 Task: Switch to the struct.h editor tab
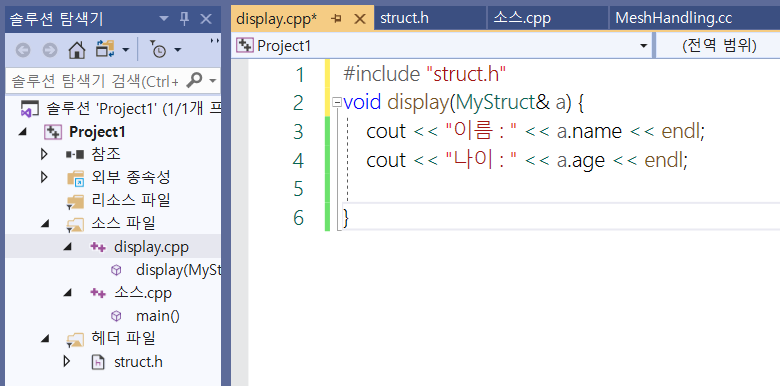point(404,18)
